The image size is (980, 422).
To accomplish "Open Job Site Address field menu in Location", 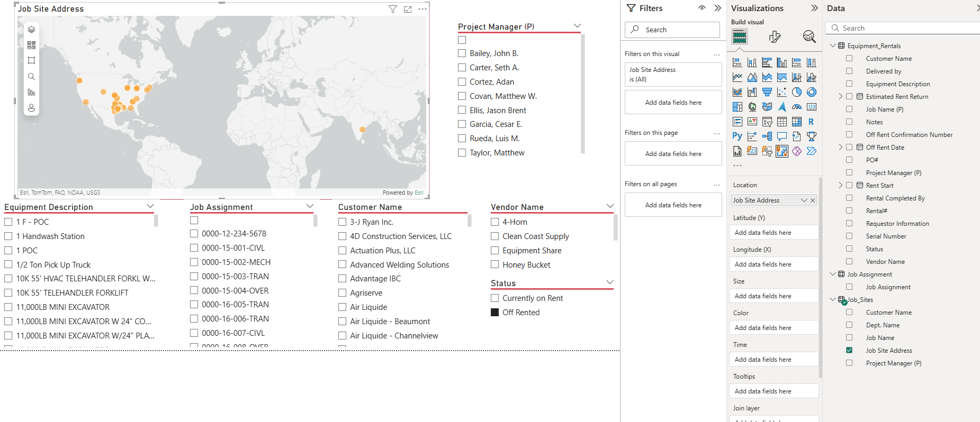I will [x=804, y=200].
